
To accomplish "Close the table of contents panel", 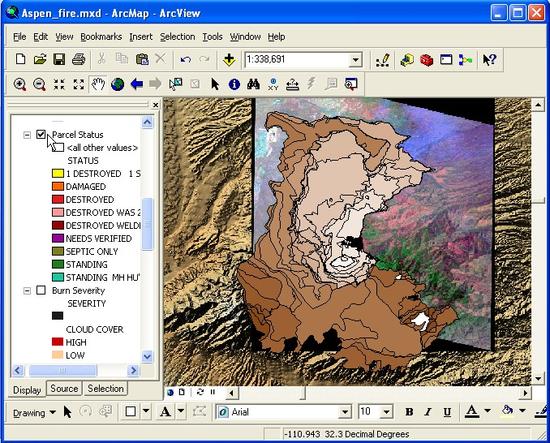I will coord(155,105).
